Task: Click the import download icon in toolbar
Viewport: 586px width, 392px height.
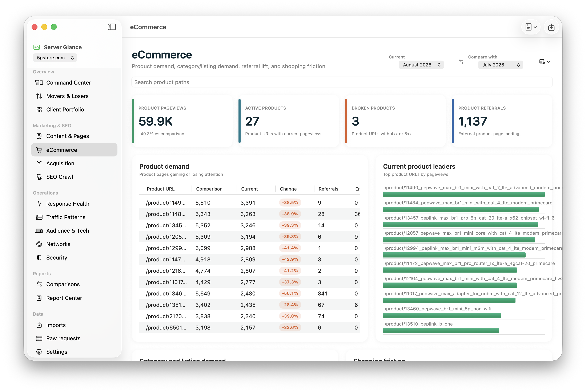Action: [x=551, y=27]
